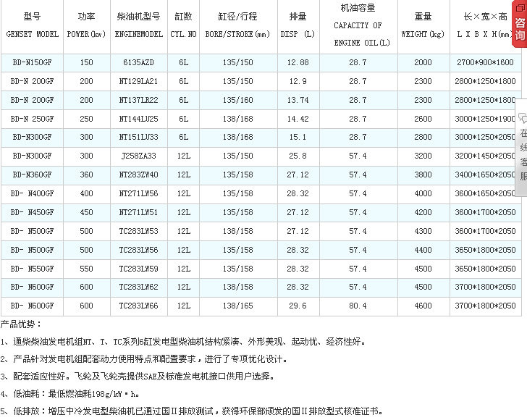
Task: Click the 机油容量 engine oil capacity header
Action: coord(358,25)
